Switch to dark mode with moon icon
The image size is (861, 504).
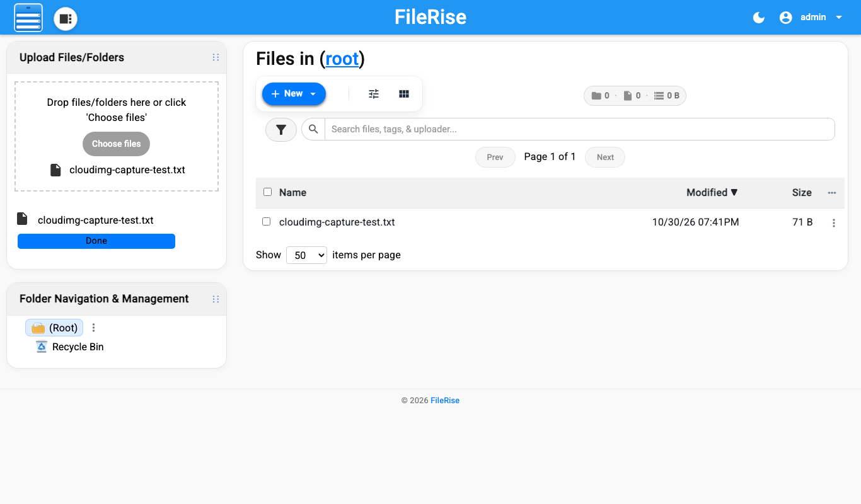[x=759, y=18]
